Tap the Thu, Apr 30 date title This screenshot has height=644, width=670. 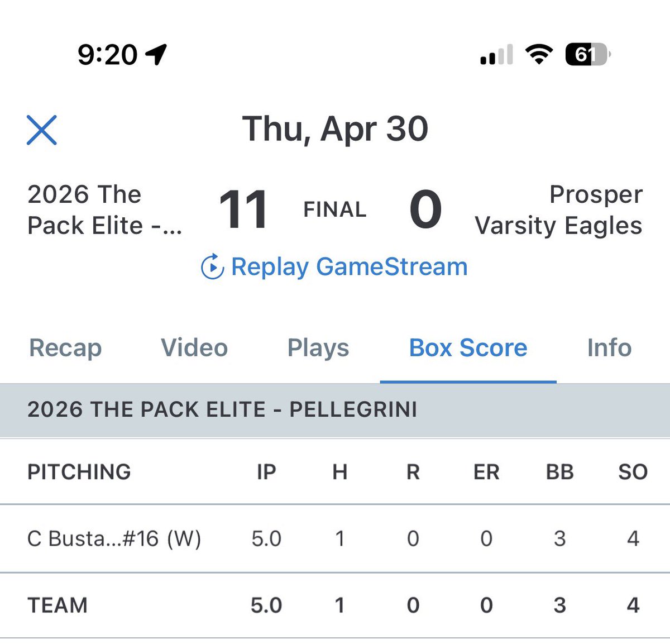tap(335, 129)
